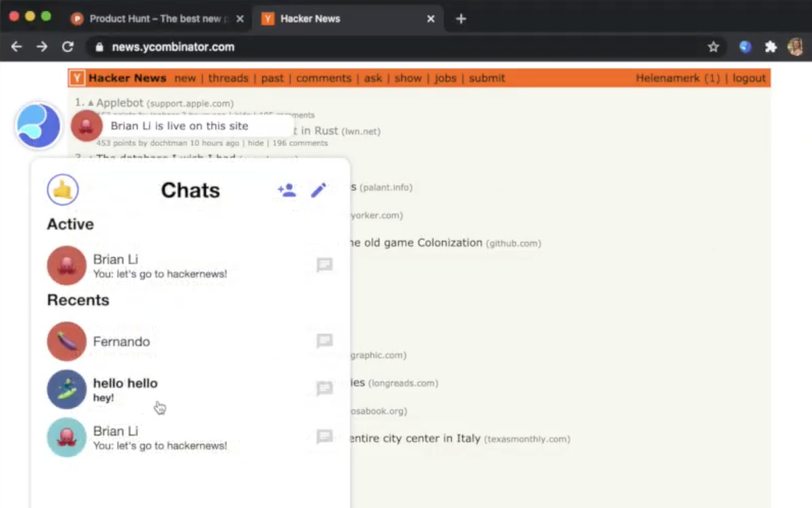812x508 pixels.
Task: Open message icon for active Brian Li chat
Action: (325, 265)
